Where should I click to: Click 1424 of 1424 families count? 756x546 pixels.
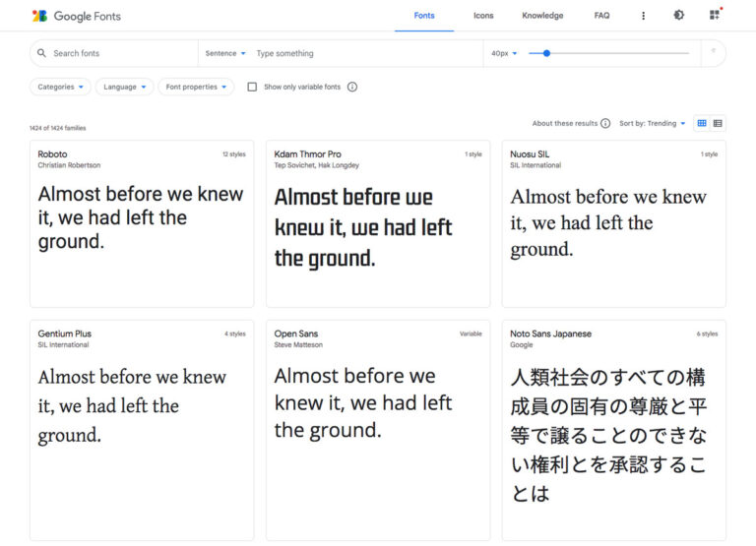[x=57, y=128]
